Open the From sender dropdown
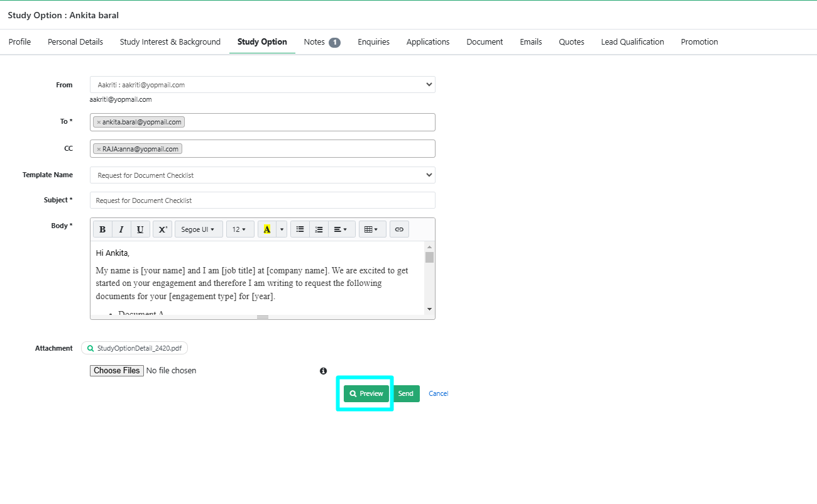The height and width of the screenshot is (504, 817). (263, 85)
